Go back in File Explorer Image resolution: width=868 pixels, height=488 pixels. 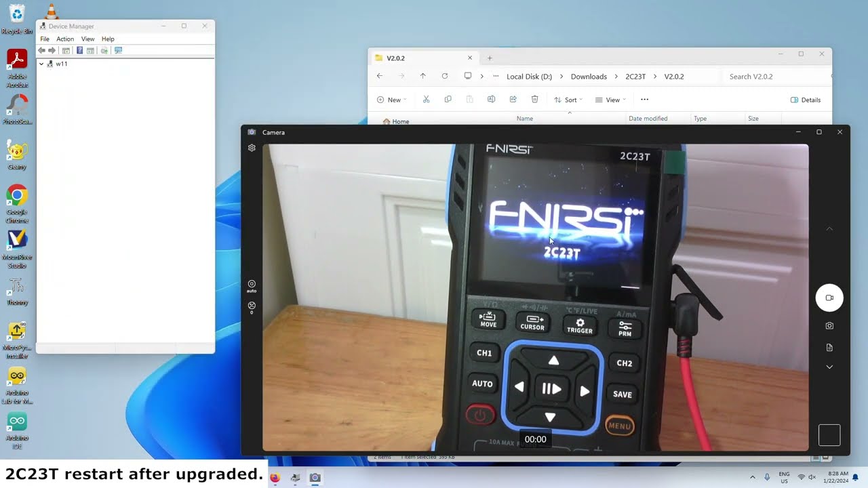[380, 77]
